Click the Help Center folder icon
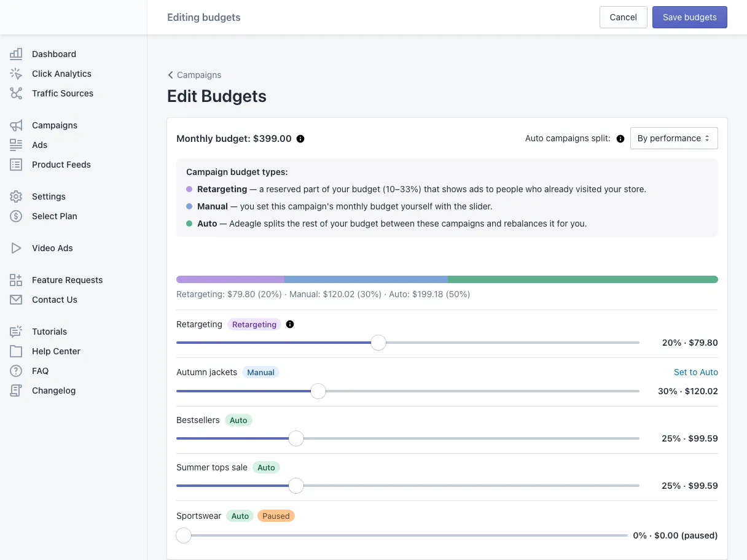This screenshot has width=747, height=560. click(x=16, y=351)
